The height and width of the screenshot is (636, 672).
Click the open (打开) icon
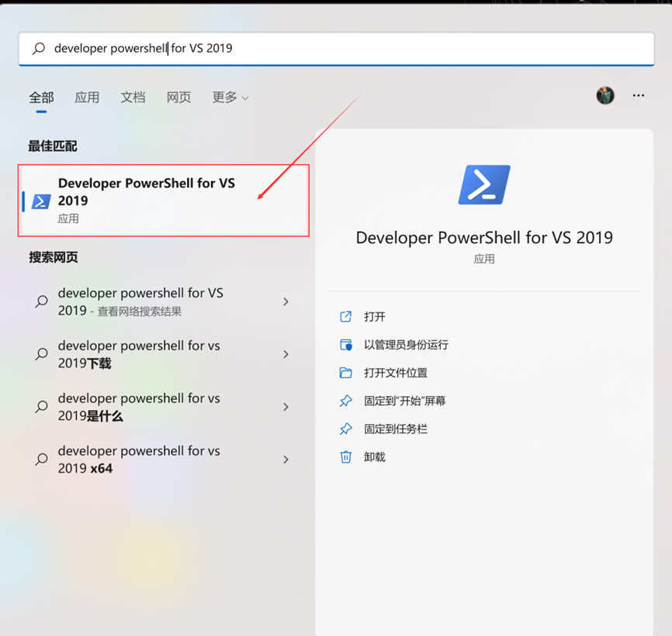pos(346,317)
